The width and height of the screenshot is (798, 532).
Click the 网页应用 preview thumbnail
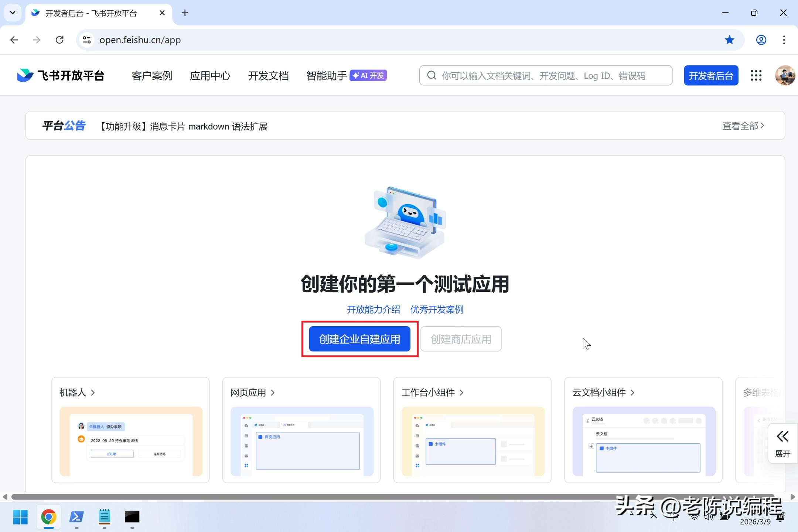(302, 441)
